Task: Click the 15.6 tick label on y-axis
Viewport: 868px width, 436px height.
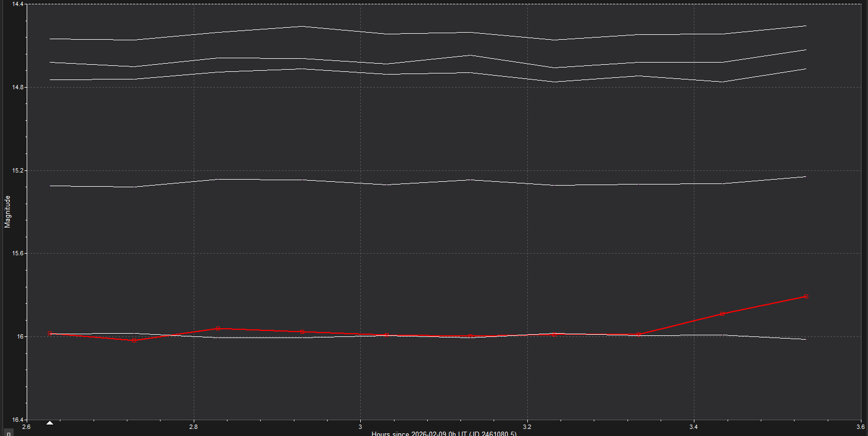Action: 18,254
